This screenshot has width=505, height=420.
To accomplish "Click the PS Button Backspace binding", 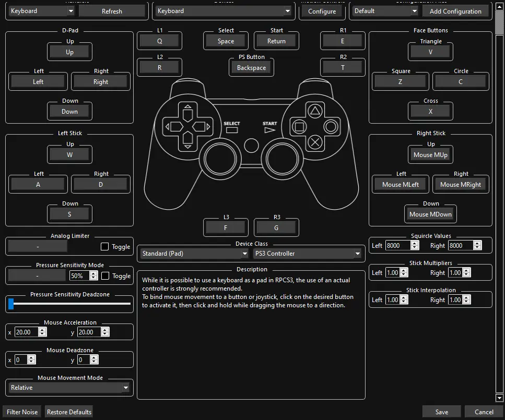I will pyautogui.click(x=251, y=68).
